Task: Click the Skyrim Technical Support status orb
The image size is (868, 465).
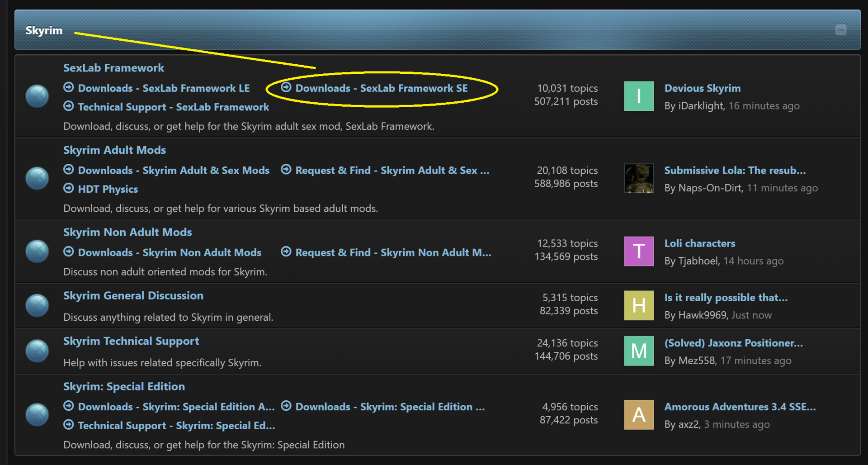Action: coord(37,351)
